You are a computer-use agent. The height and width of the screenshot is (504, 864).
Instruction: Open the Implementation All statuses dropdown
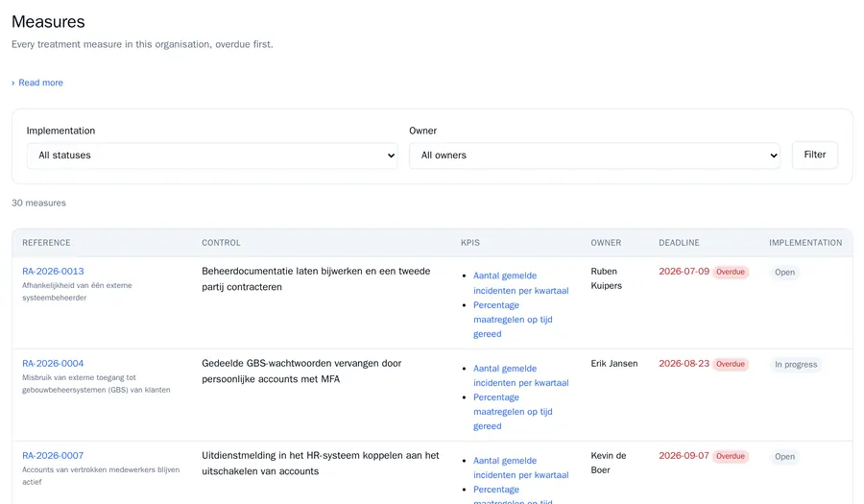point(212,156)
